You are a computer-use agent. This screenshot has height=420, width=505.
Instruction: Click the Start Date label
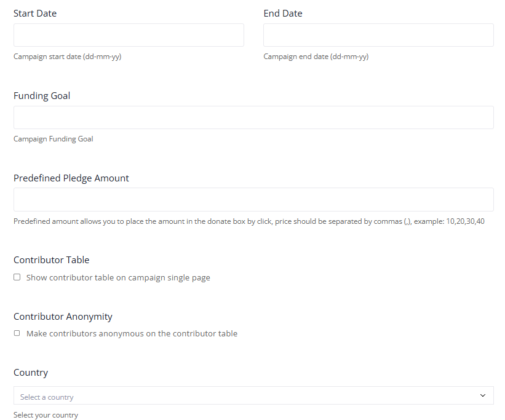pos(35,13)
